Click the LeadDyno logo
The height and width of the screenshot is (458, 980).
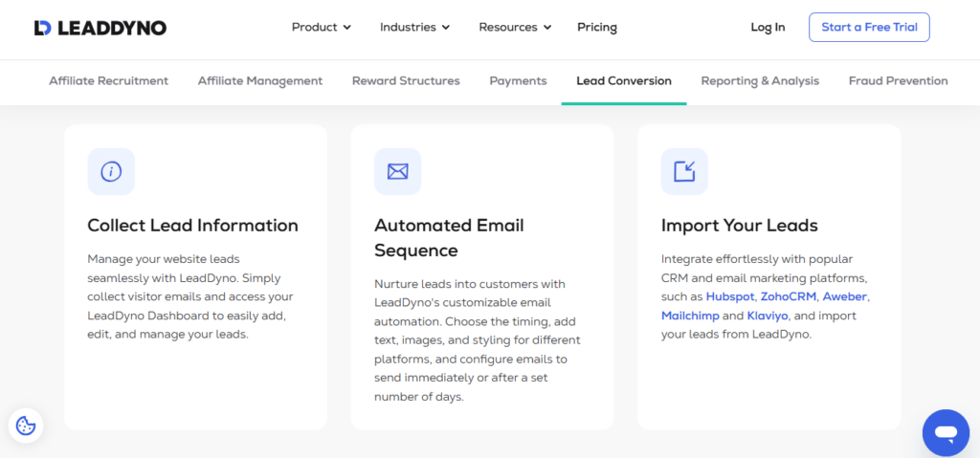coord(100,28)
